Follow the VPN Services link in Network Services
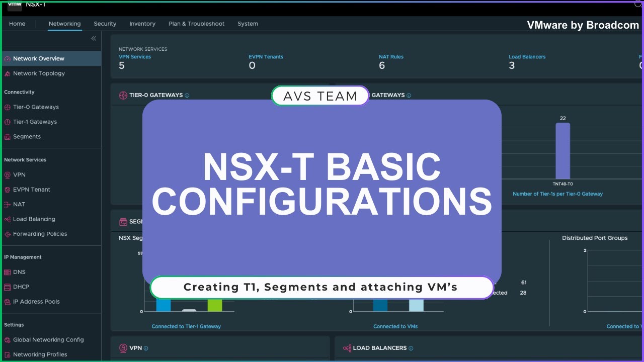Screen dimensions: 644x362 tap(135, 57)
